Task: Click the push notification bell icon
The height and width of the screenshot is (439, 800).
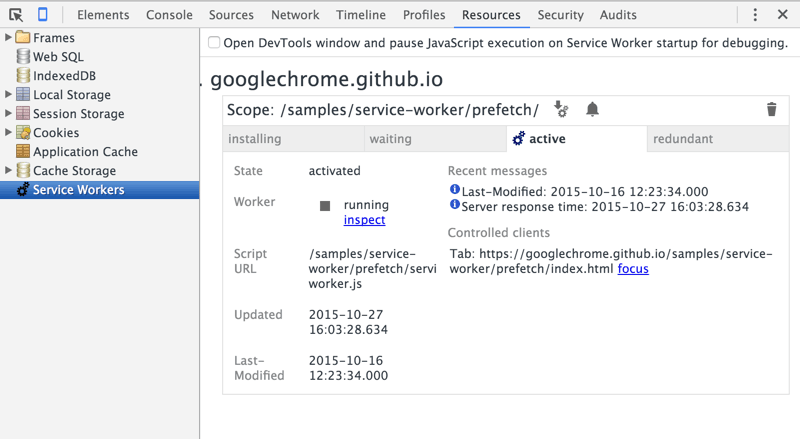Action: 592,109
